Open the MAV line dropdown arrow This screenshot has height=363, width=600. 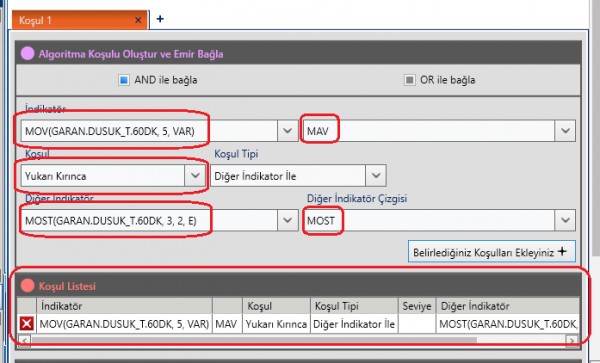[565, 131]
